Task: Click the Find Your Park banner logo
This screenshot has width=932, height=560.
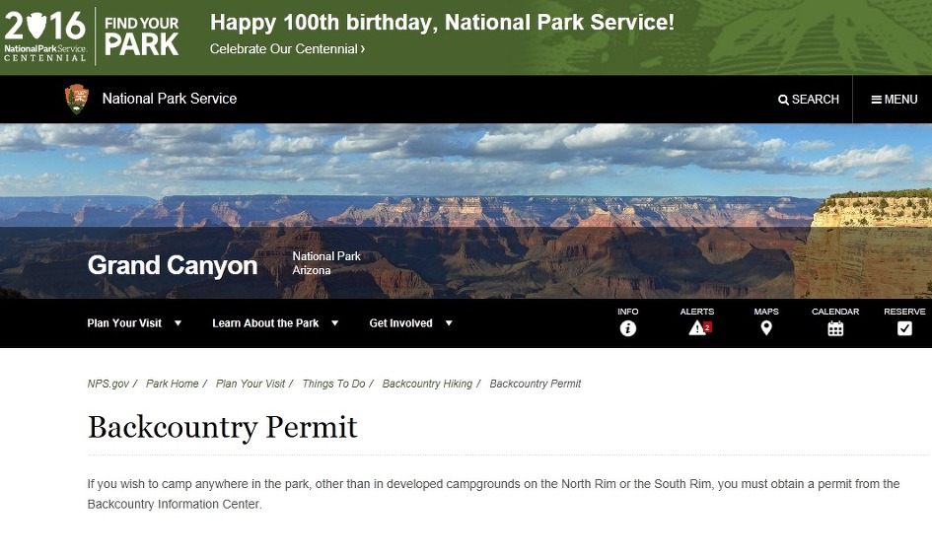Action: (142, 36)
